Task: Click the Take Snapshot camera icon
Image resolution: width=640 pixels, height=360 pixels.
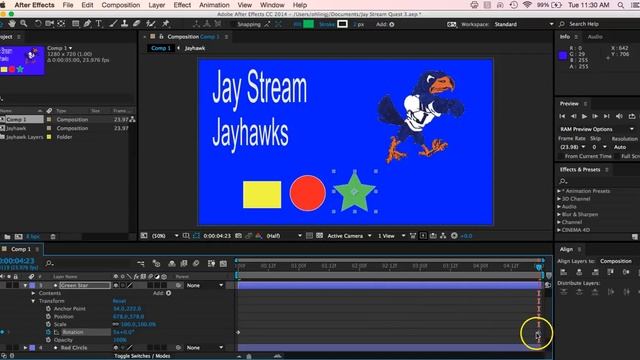Action: [238, 236]
